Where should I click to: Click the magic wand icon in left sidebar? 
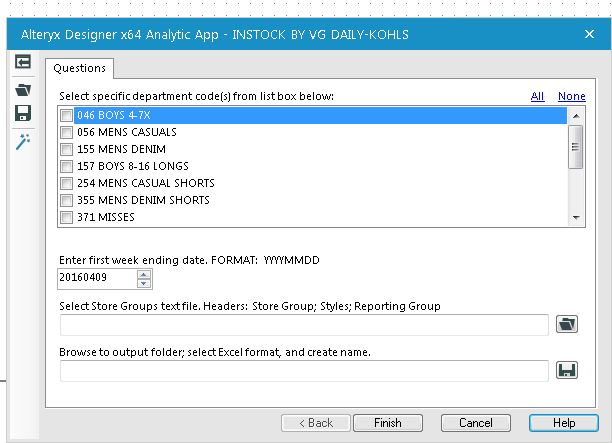(22, 142)
